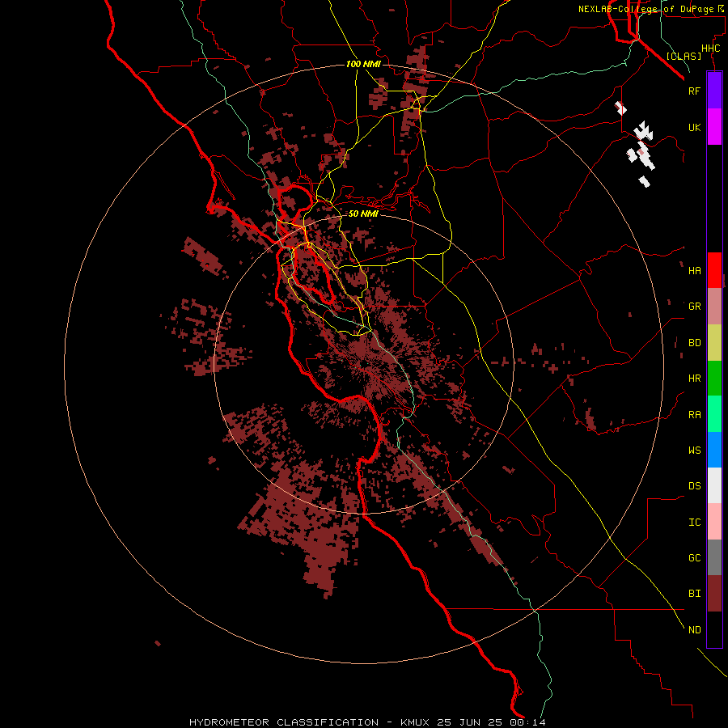Viewport: 728px width, 728px height.
Task: Click the WS blue legend swatch
Action: pos(714,450)
